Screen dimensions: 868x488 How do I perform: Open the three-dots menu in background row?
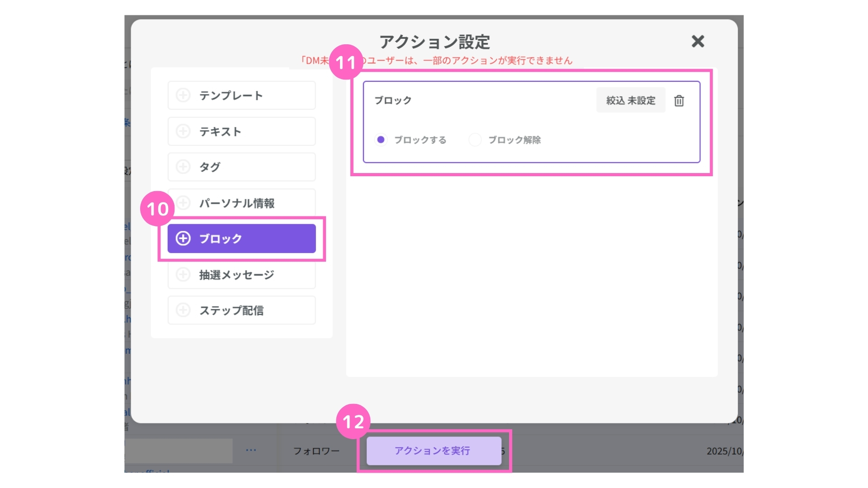click(251, 450)
